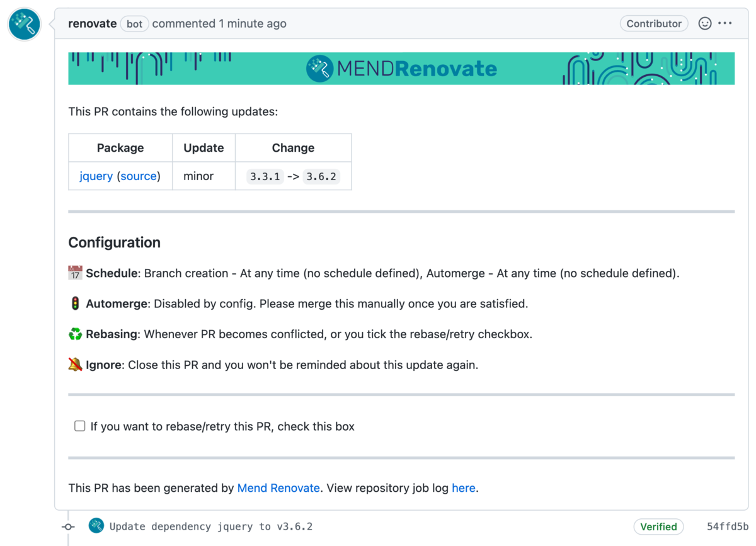This screenshot has height=546, width=756.
Task: Click the small renovate avatar on commit row
Action: 96,526
